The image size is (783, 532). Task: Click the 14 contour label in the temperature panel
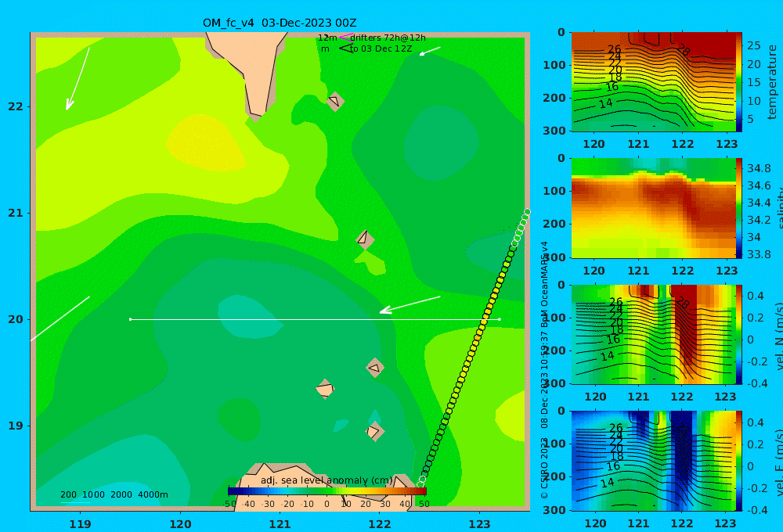click(x=606, y=104)
